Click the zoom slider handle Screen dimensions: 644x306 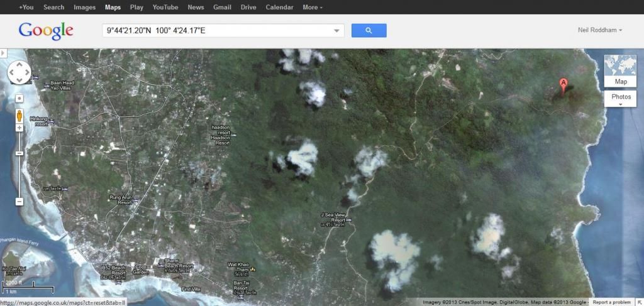pyautogui.click(x=19, y=153)
